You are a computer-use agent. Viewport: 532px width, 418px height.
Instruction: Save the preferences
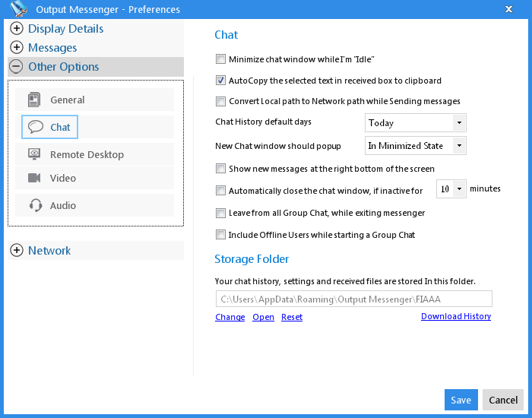pyautogui.click(x=461, y=400)
